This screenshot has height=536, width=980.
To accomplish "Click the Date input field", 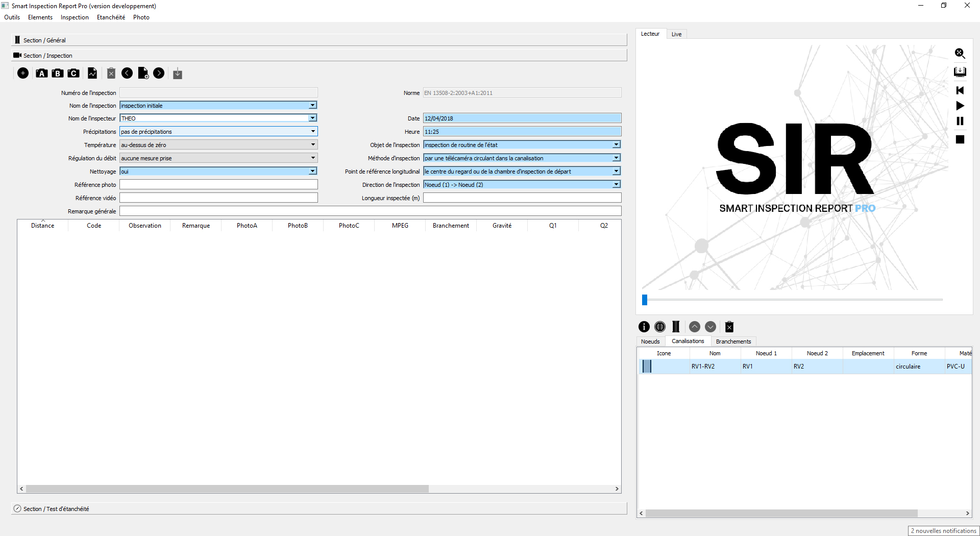I will pos(522,118).
